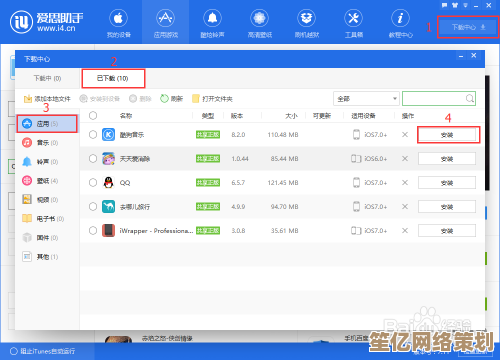Viewport: 500px width, 360px height.
Task: Click inside the download center search field
Action: click(439, 99)
